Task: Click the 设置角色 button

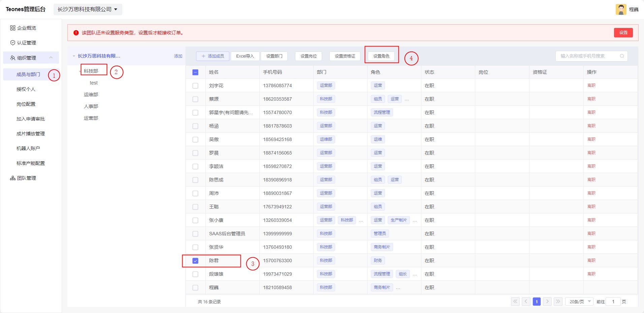Action: tap(381, 56)
